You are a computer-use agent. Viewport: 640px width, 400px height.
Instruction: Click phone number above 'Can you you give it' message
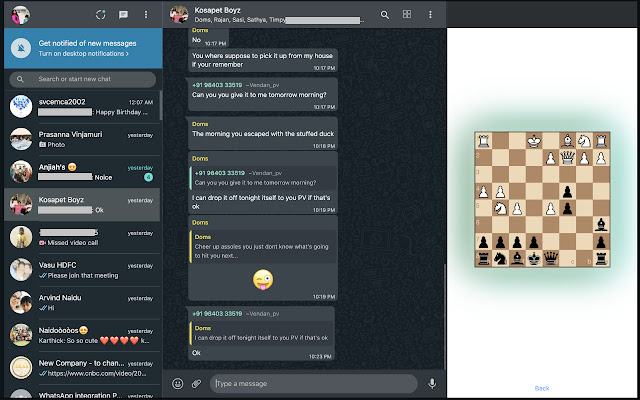217,85
